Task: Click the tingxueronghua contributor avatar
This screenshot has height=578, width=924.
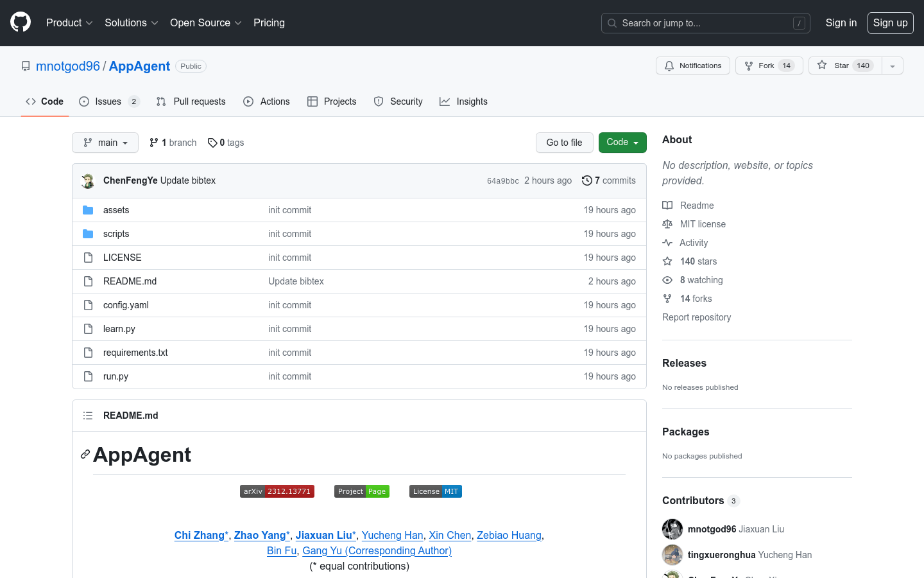Action: pos(672,555)
